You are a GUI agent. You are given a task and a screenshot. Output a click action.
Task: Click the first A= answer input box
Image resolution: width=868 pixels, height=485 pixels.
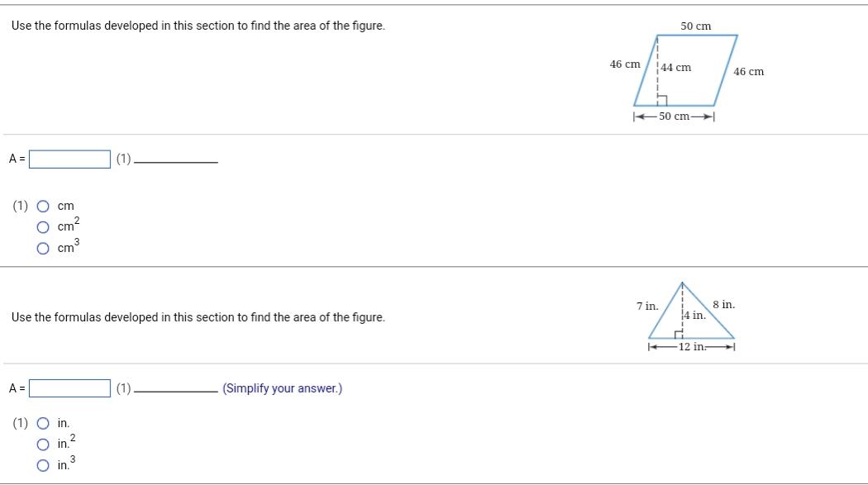point(69,159)
